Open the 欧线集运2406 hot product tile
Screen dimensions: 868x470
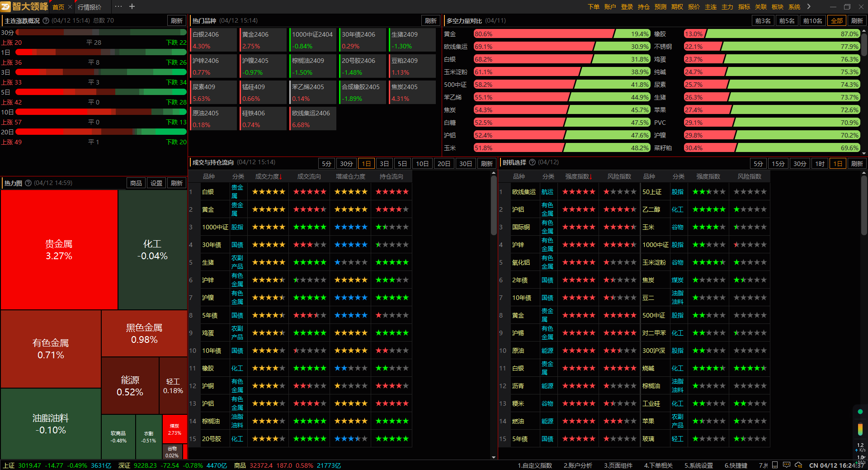pos(313,119)
